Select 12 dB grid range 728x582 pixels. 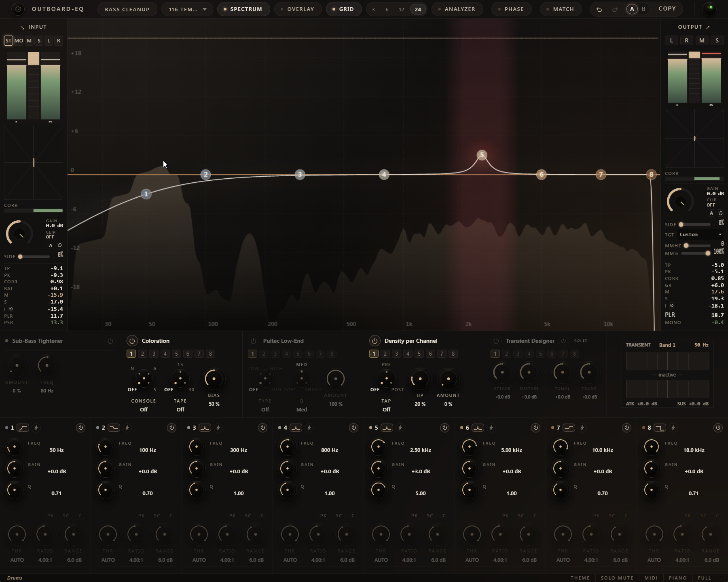tap(401, 9)
